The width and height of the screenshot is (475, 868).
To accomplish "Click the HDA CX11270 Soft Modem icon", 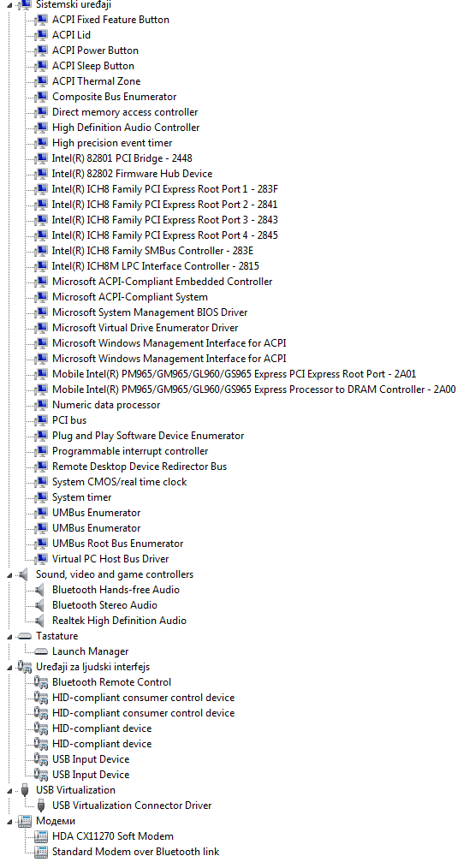I will pos(41,836).
